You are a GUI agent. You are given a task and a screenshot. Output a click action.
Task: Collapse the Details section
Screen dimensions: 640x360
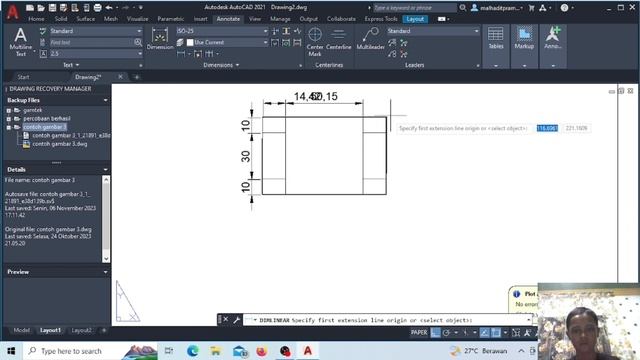point(105,170)
